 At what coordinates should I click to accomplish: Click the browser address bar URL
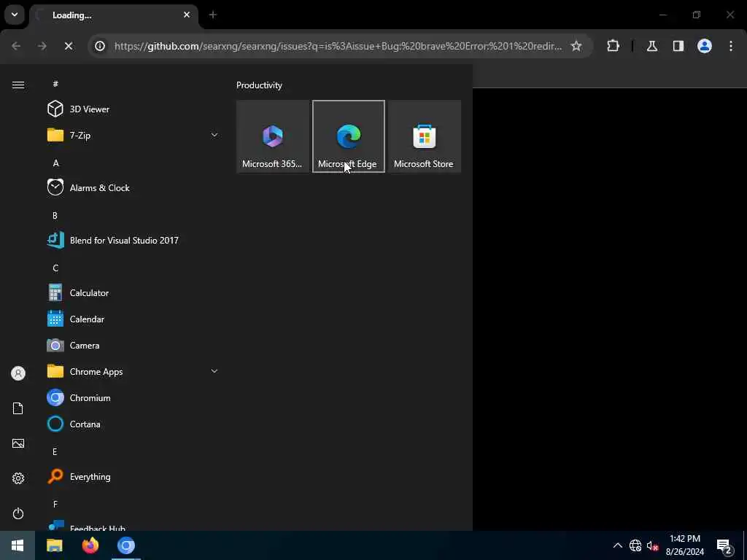[x=338, y=46]
